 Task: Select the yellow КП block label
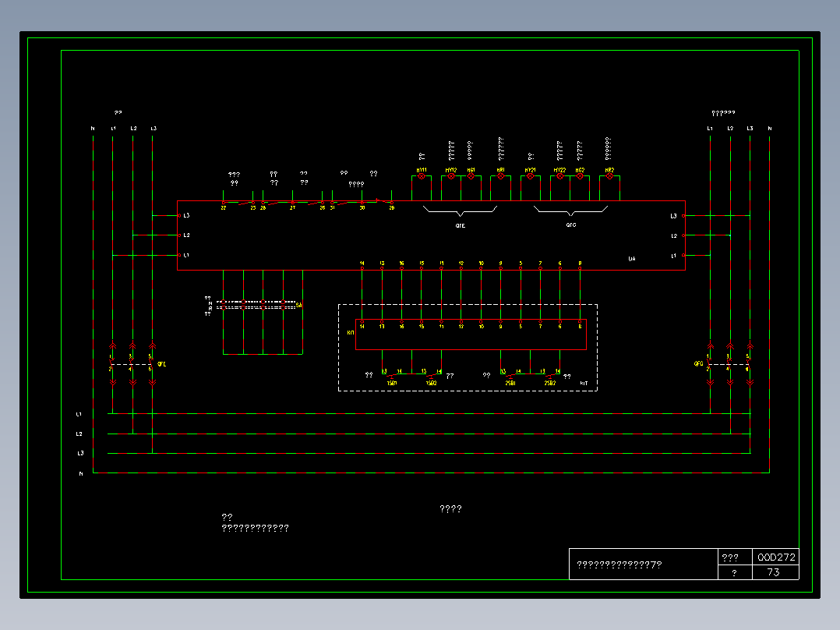pos(351,332)
